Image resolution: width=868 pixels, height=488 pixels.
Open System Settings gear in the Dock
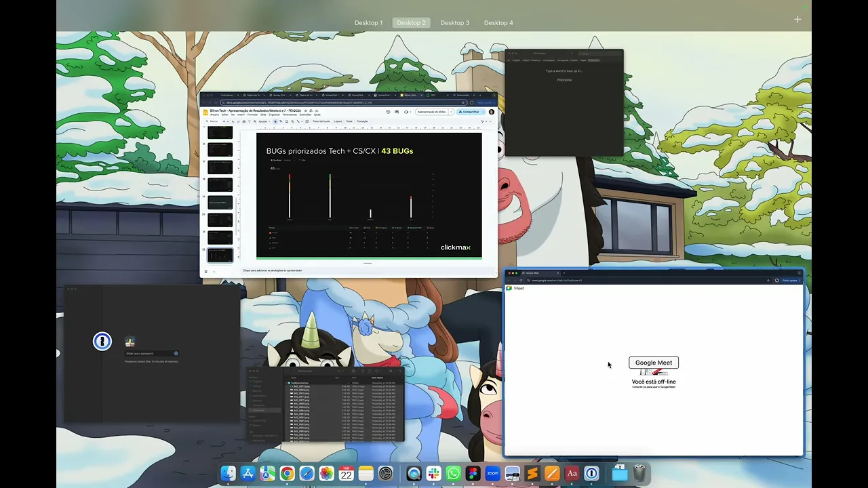[x=386, y=473]
